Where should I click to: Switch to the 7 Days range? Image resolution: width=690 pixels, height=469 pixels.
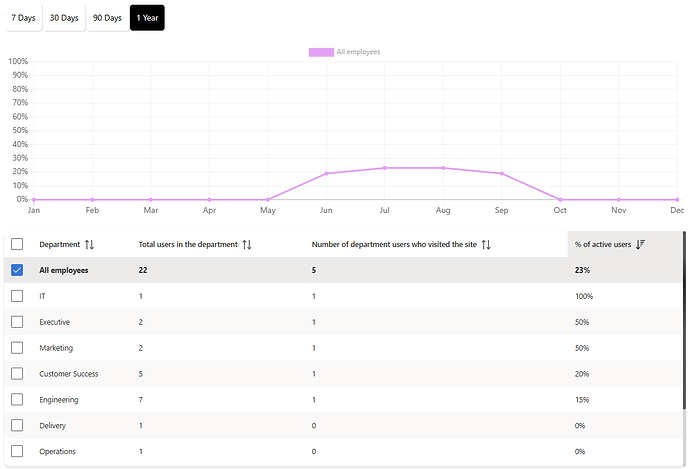pos(24,18)
